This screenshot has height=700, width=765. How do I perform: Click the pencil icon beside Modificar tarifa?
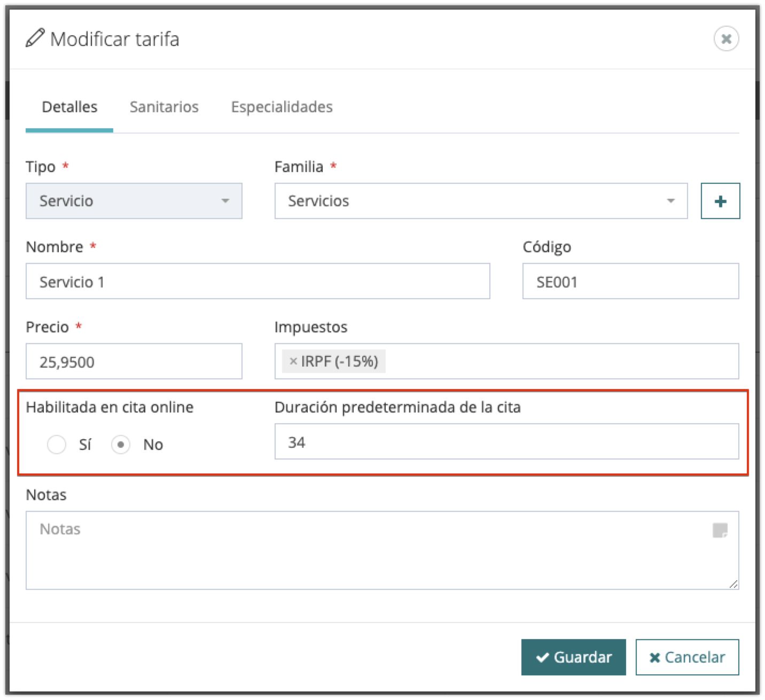pyautogui.click(x=35, y=39)
